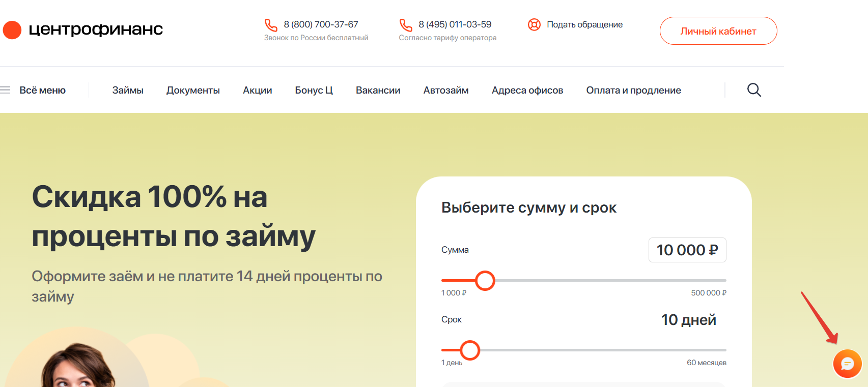Select Акции in the navigation
Viewport: 868px width, 387px height.
point(258,90)
